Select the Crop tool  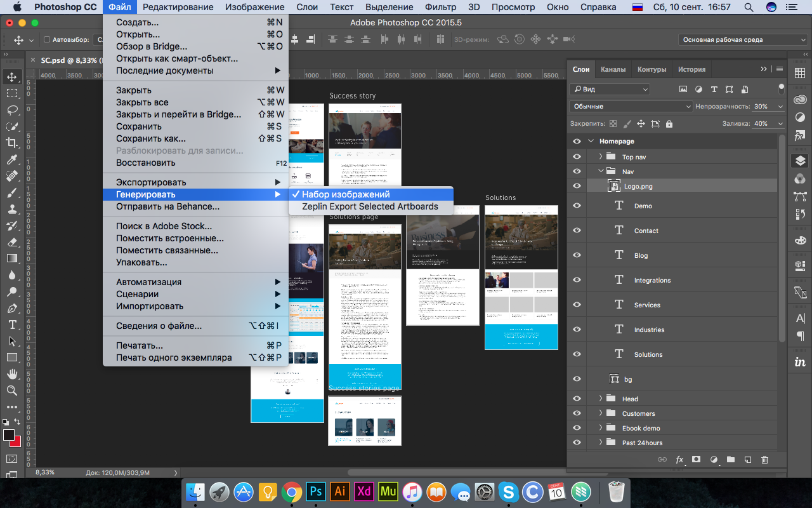11,143
